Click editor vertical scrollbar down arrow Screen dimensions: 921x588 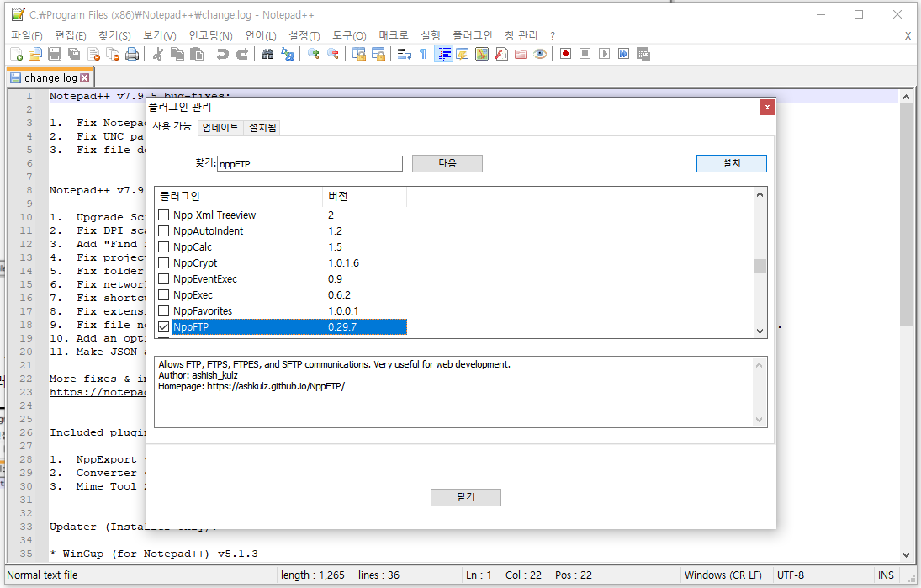click(906, 555)
